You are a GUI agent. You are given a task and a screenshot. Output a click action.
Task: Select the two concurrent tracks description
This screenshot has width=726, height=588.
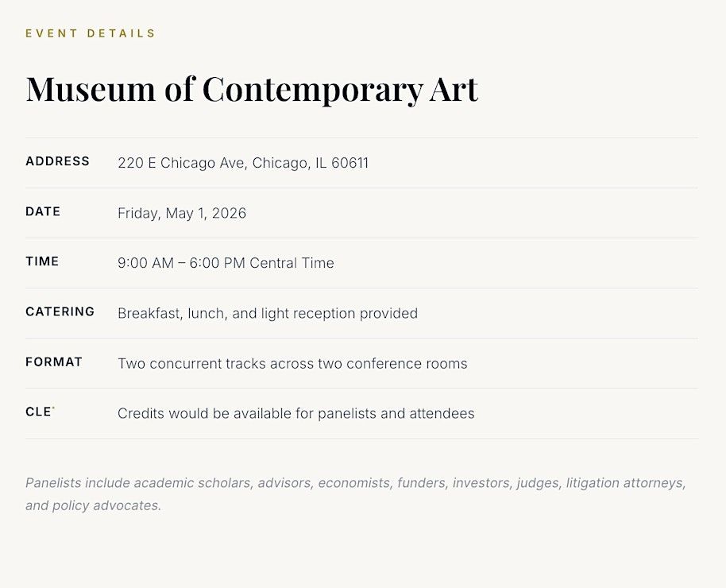(292, 363)
